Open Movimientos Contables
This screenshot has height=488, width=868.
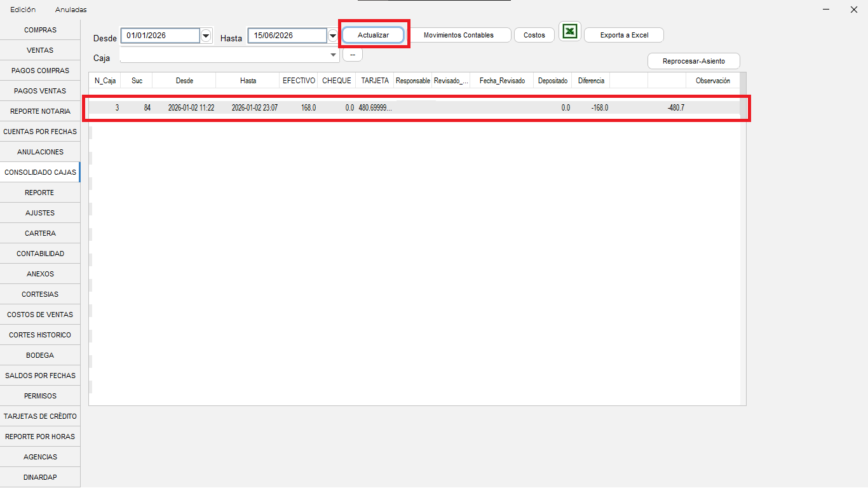pos(459,35)
